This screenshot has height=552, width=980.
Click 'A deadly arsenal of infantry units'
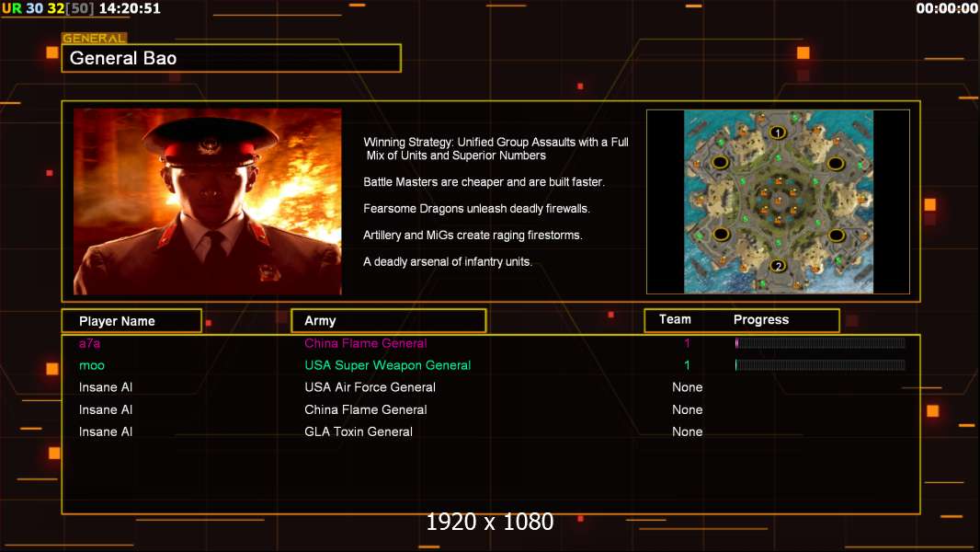(x=448, y=262)
